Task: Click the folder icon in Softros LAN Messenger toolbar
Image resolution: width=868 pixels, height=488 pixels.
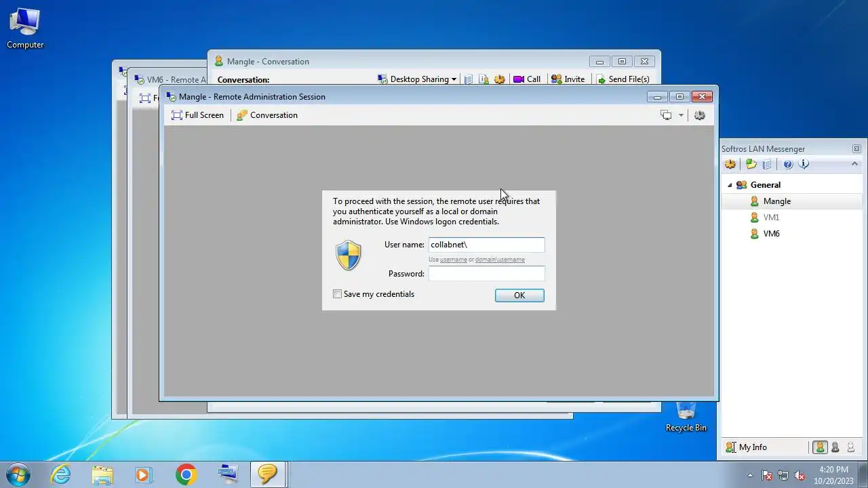Action: (x=751, y=164)
